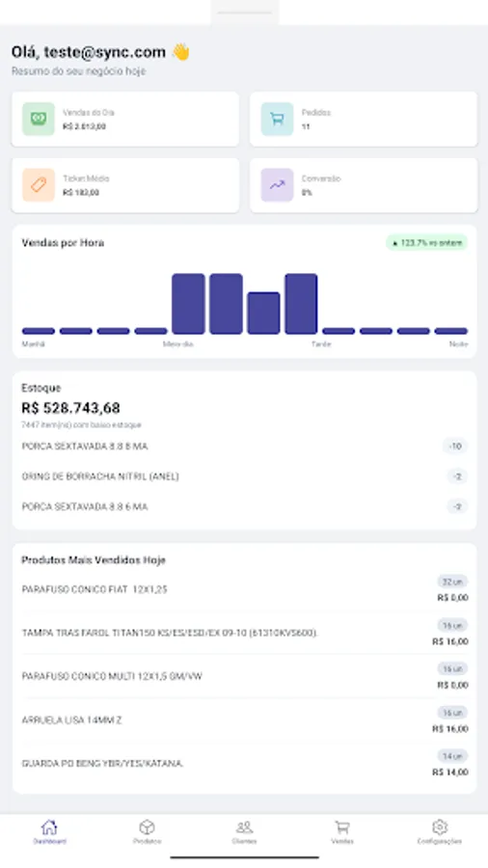Tap the 14 un quantity badge

click(x=452, y=756)
